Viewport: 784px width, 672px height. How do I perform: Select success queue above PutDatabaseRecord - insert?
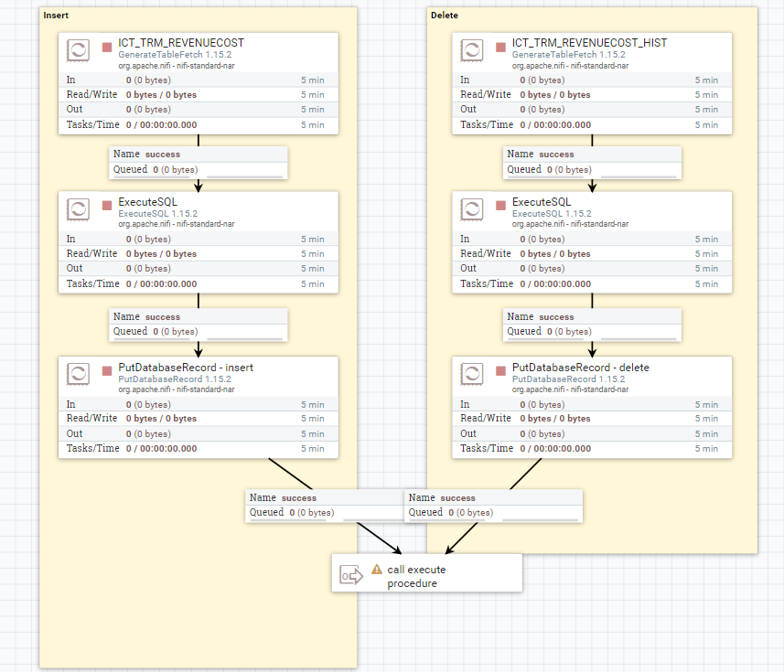point(198,325)
